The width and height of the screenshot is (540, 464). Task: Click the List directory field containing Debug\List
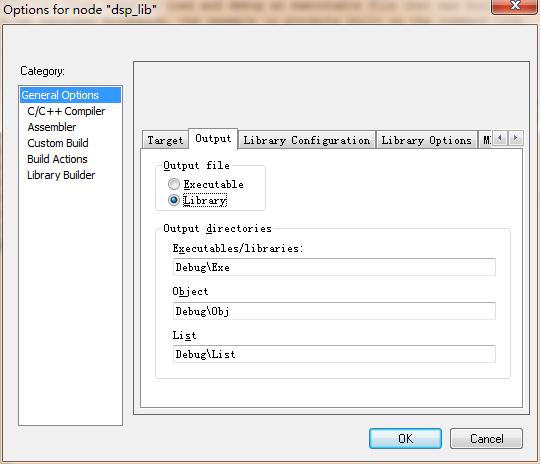(334, 354)
